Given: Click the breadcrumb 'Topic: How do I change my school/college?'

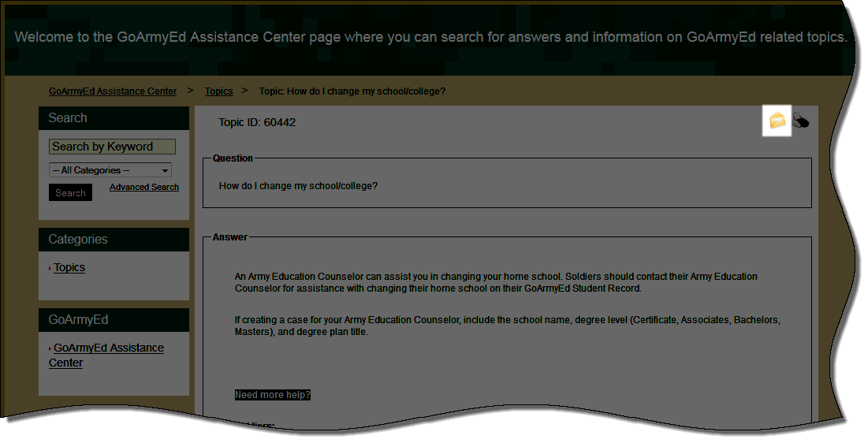Looking at the screenshot, I should pos(352,91).
